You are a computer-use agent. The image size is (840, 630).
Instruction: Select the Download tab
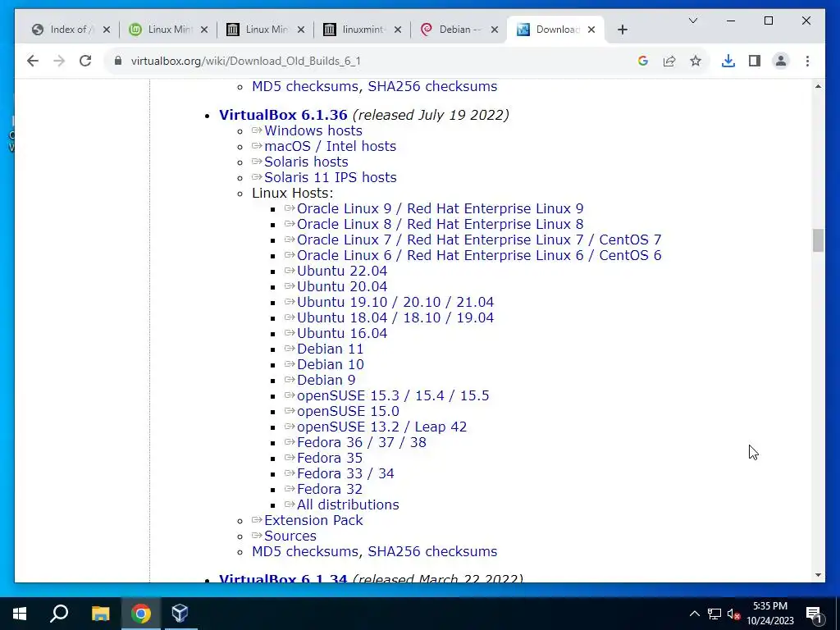point(557,30)
